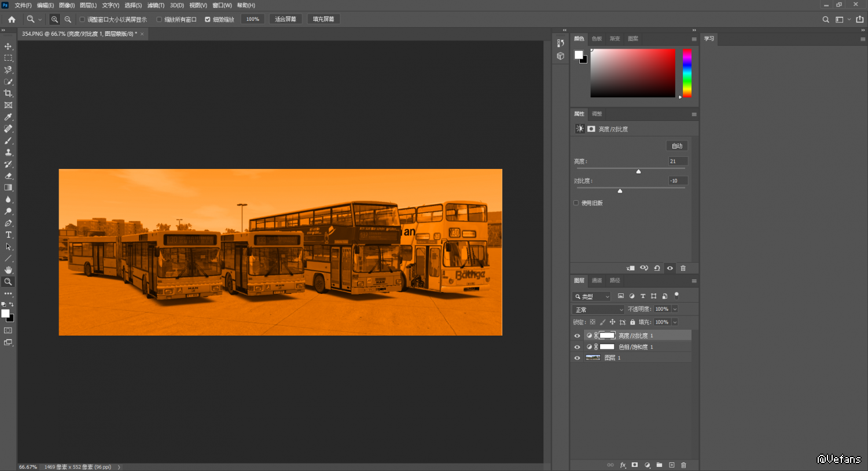Open the layer 不透明度 dropdown arrow
This screenshot has height=471, width=868.
(x=675, y=310)
